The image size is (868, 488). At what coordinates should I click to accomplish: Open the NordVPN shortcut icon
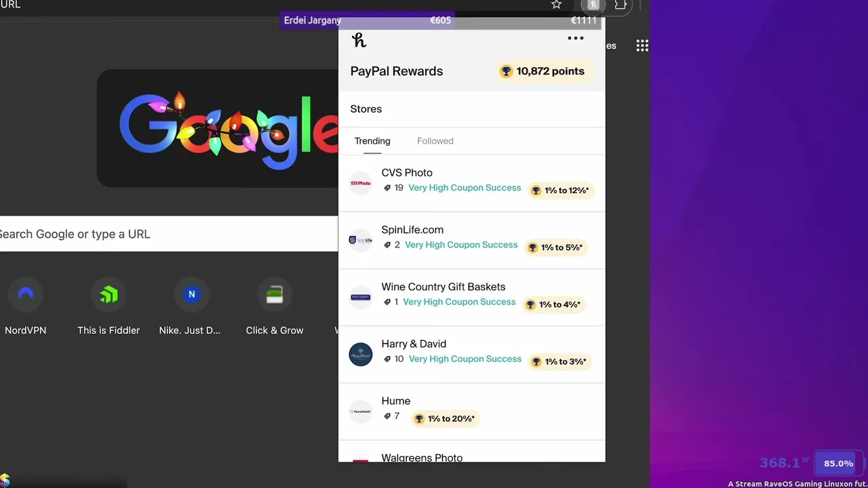point(26,294)
